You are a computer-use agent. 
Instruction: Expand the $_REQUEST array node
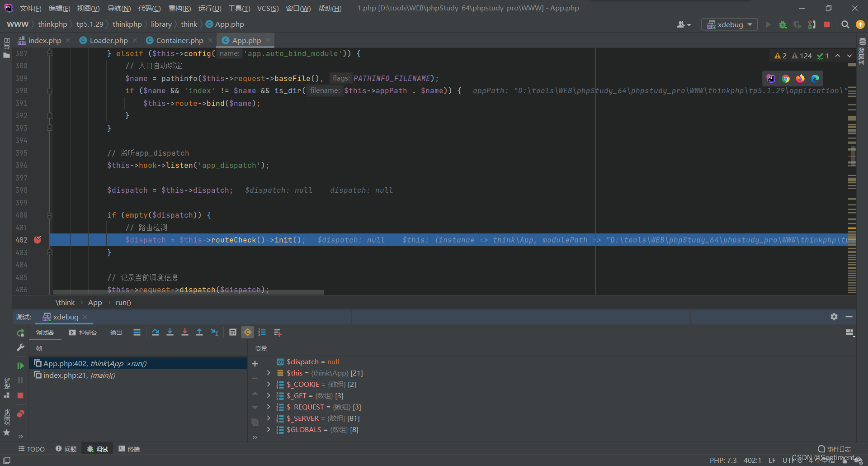(x=269, y=407)
